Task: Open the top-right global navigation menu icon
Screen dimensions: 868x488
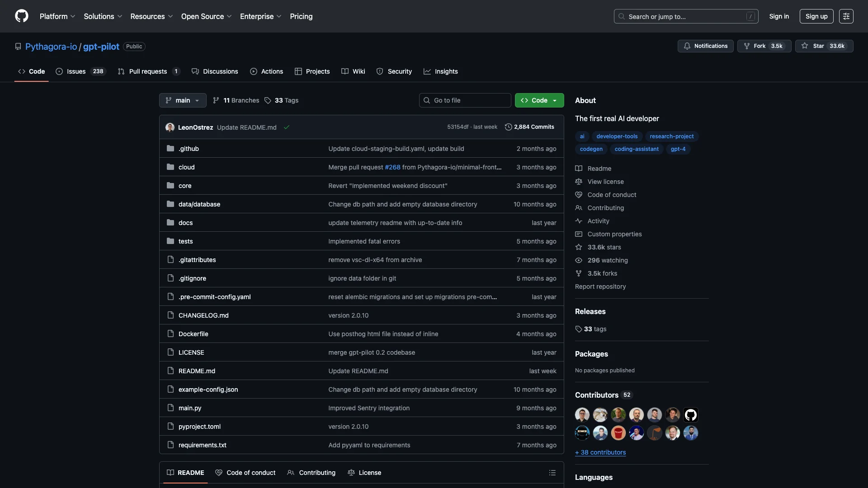Action: 846,16
